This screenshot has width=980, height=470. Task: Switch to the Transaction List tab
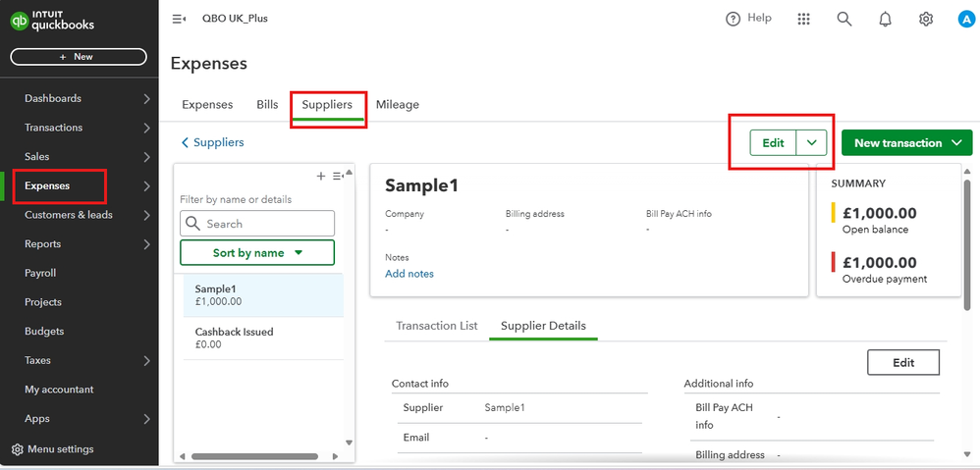(x=436, y=326)
